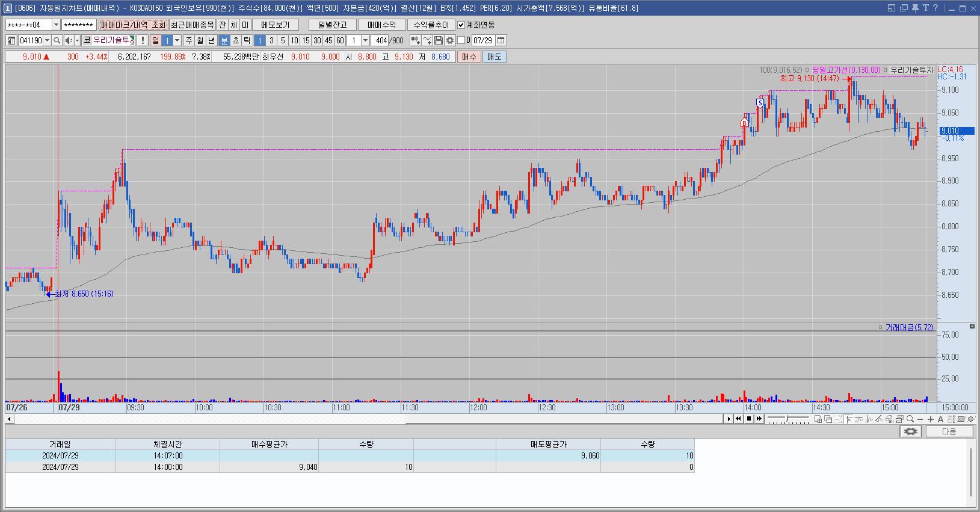Select the 최근매매종목 tab
This screenshot has width=980, height=512.
click(x=192, y=25)
